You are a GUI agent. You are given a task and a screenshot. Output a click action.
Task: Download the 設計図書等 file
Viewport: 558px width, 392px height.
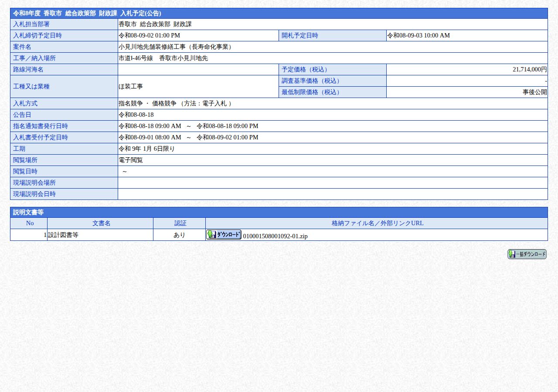click(224, 235)
